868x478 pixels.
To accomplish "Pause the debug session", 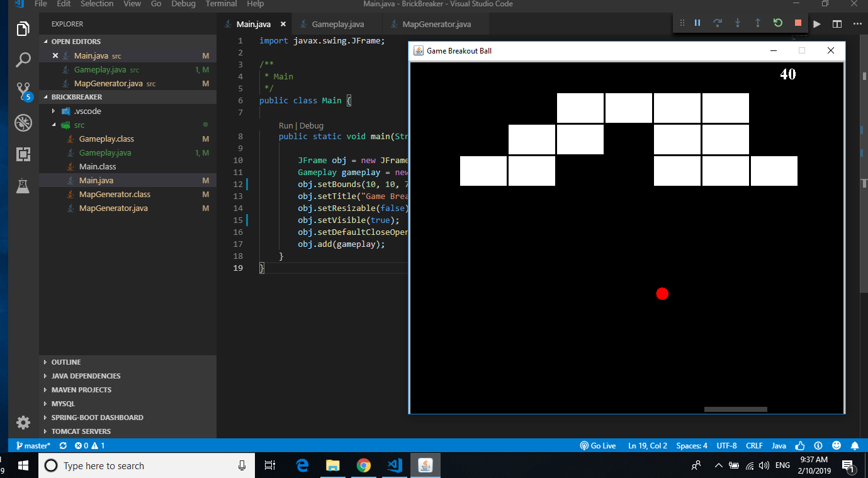I will click(697, 23).
